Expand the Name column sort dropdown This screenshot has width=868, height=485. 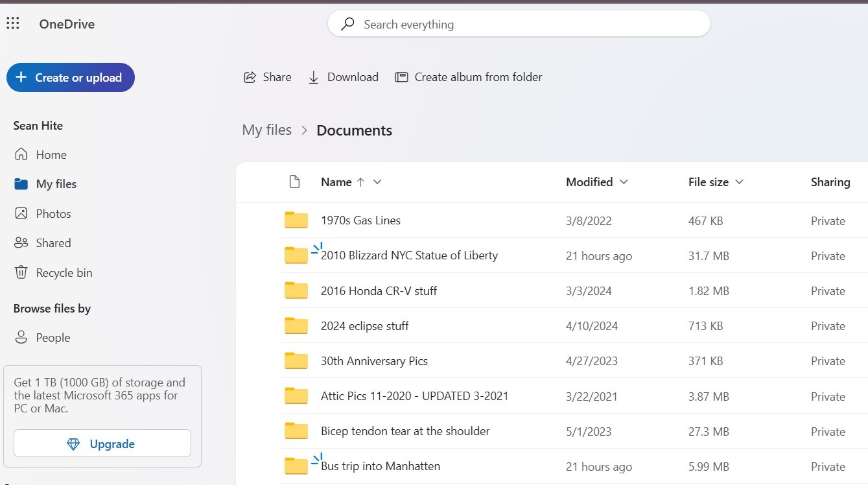[x=377, y=182]
